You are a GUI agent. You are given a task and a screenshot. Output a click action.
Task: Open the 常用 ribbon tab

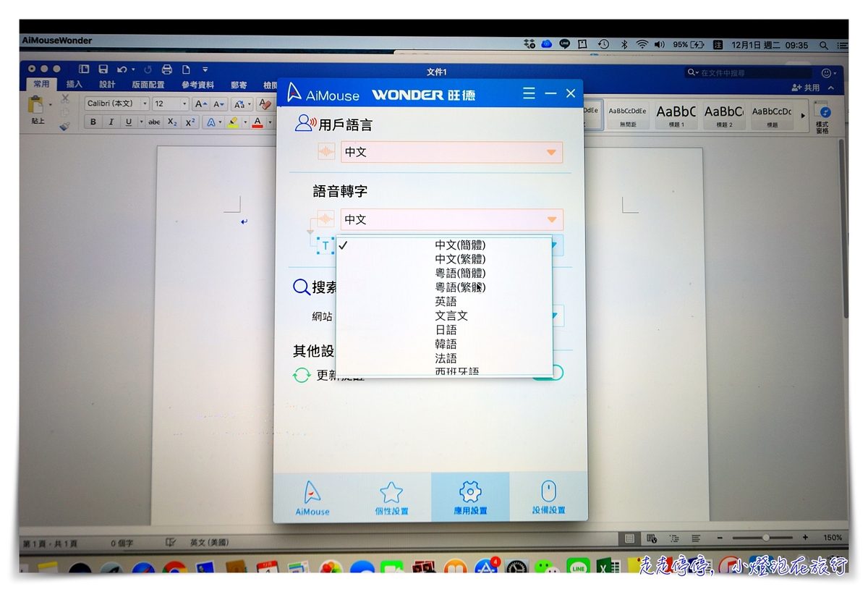pos(41,85)
